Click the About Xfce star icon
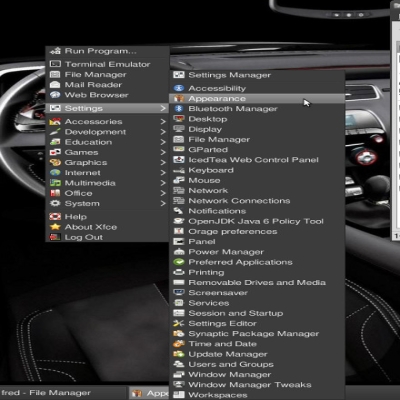Image resolution: width=400 pixels, height=400 pixels. (x=55, y=227)
